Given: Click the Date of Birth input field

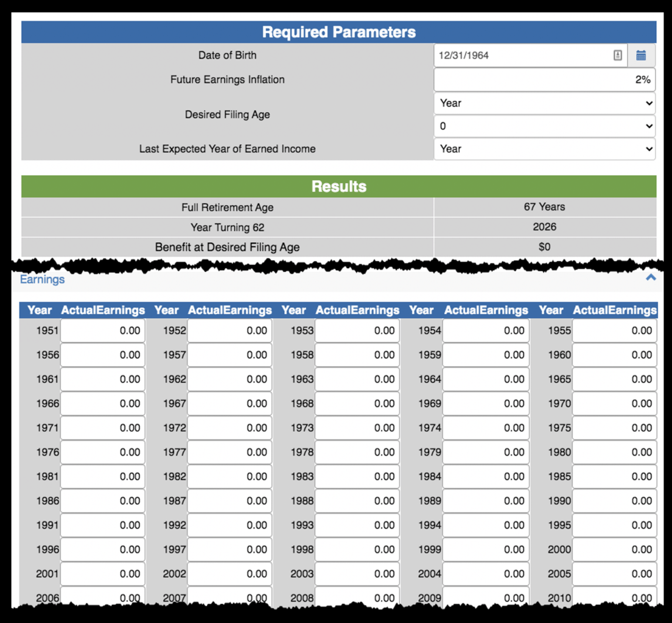Looking at the screenshot, I should coord(531,55).
